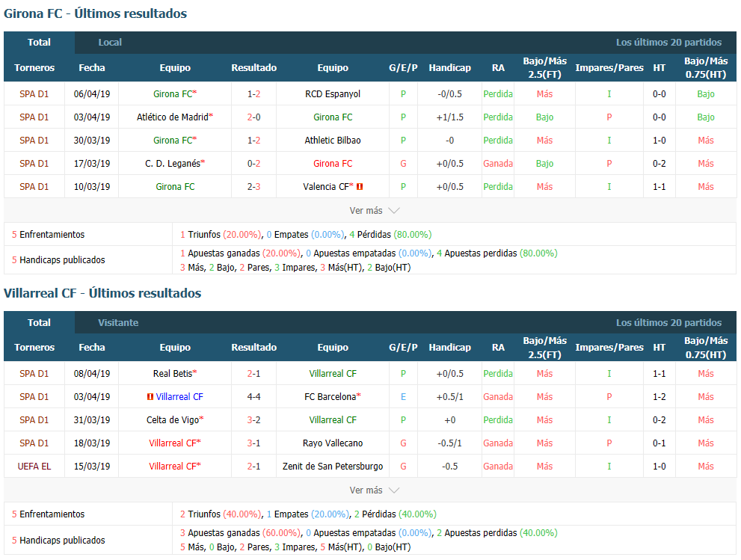The height and width of the screenshot is (560, 741).
Task: Click the date 30/03/19
Action: point(92,141)
